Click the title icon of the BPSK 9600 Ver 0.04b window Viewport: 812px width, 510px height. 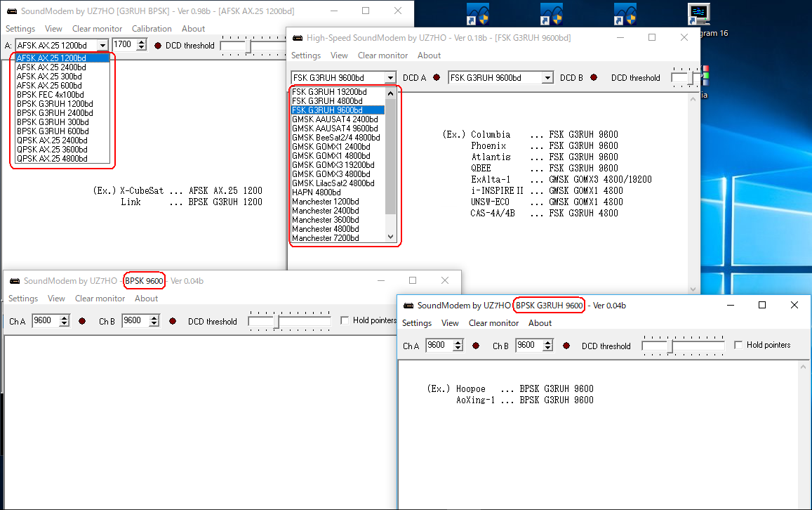coord(15,281)
